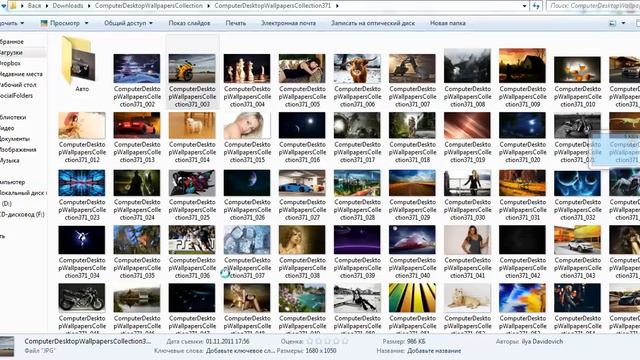The image size is (640, 360).
Task: Click the preview thumbnail in details pane
Action: coord(7,347)
